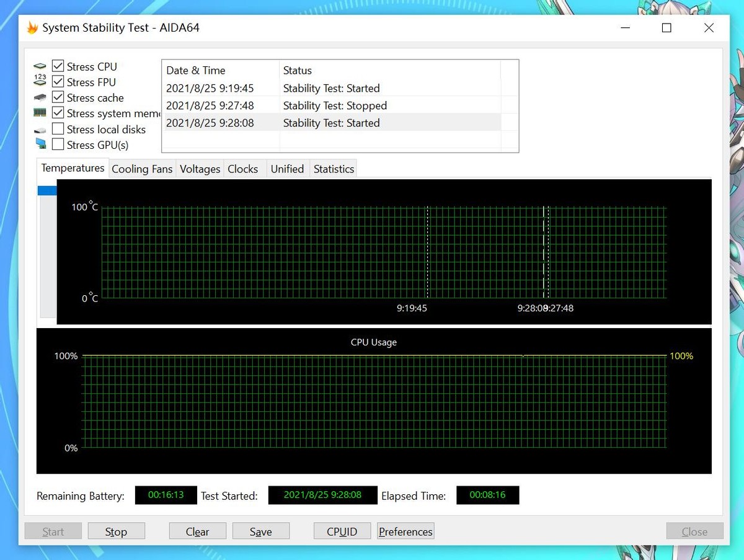744x560 pixels.
Task: Uncheck the Stress FPU checkbox
Action: [x=58, y=81]
